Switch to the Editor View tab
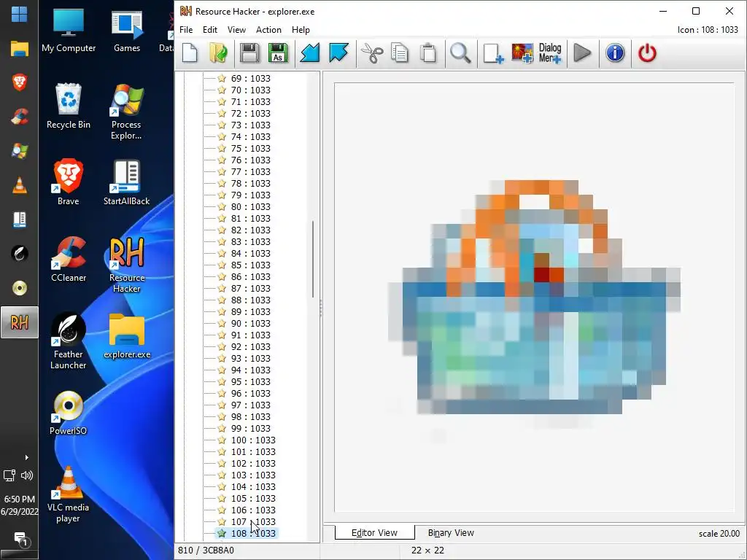747x560 pixels. 374,533
